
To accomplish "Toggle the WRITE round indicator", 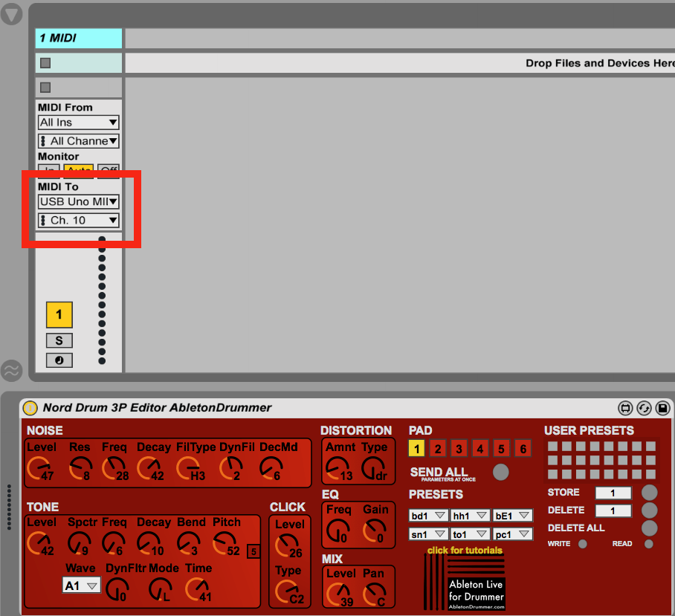I will pos(582,544).
